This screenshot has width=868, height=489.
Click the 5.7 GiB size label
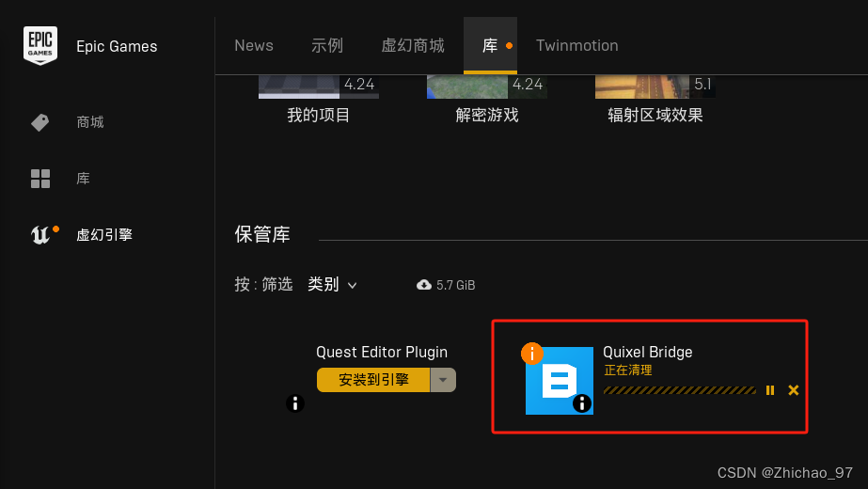[x=455, y=285]
